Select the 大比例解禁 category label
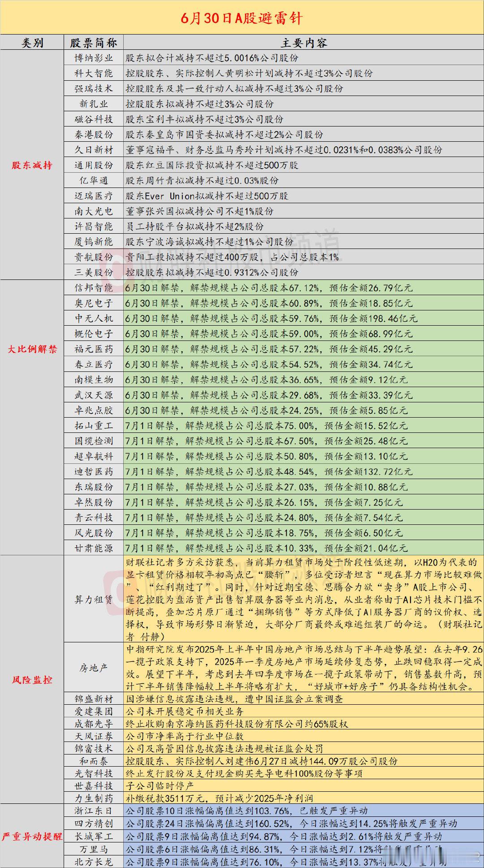The image size is (484, 868). [x=32, y=349]
